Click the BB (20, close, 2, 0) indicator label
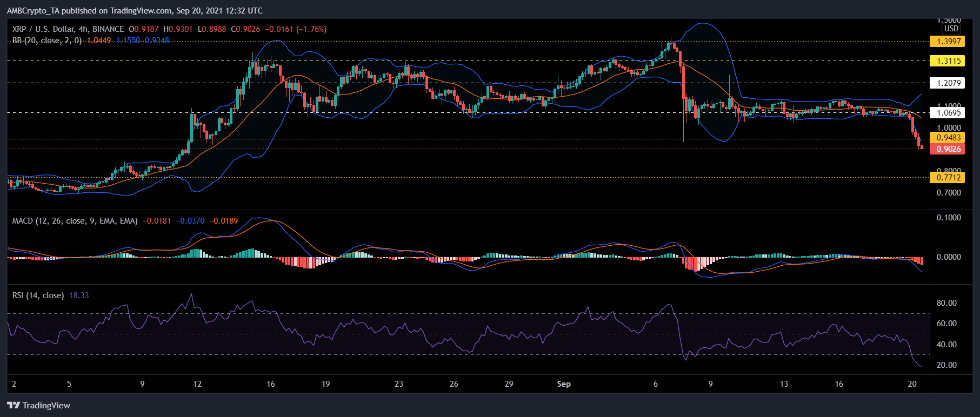The height and width of the screenshot is (417, 980). 47,41
